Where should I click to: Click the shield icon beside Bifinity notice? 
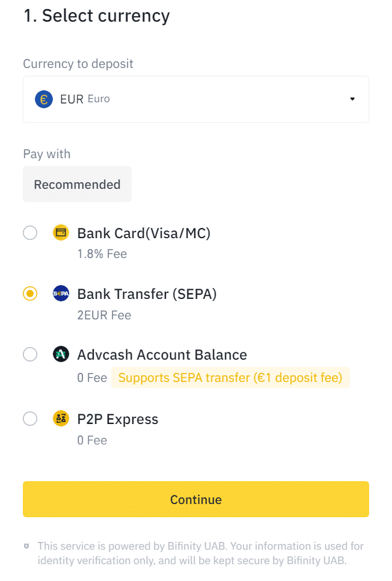26,546
